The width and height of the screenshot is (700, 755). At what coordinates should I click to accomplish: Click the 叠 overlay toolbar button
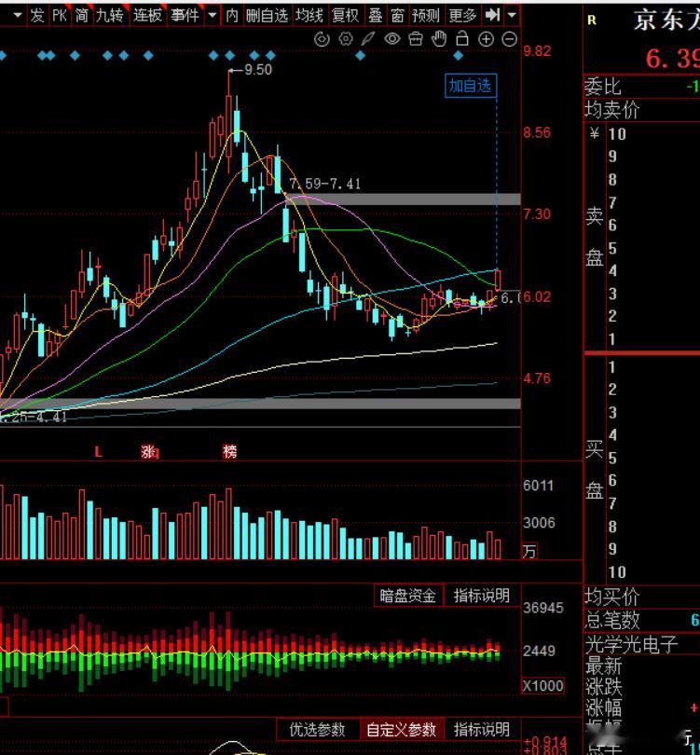pos(376,16)
